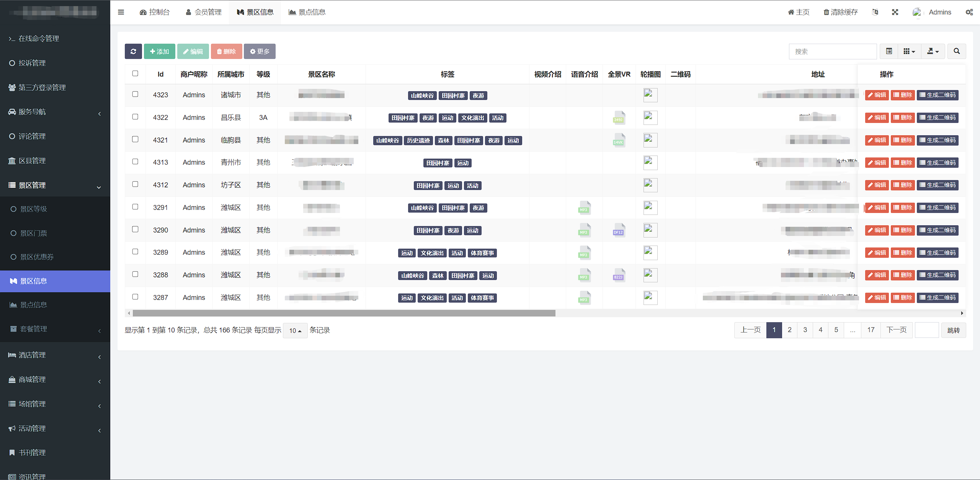The width and height of the screenshot is (980, 480).
Task: Open MP3 audio file in row 3289
Action: [584, 253]
